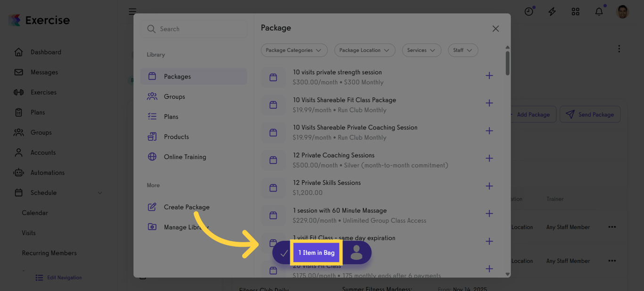Expand the Services filter dropdown
644x291 pixels.
[x=421, y=50]
